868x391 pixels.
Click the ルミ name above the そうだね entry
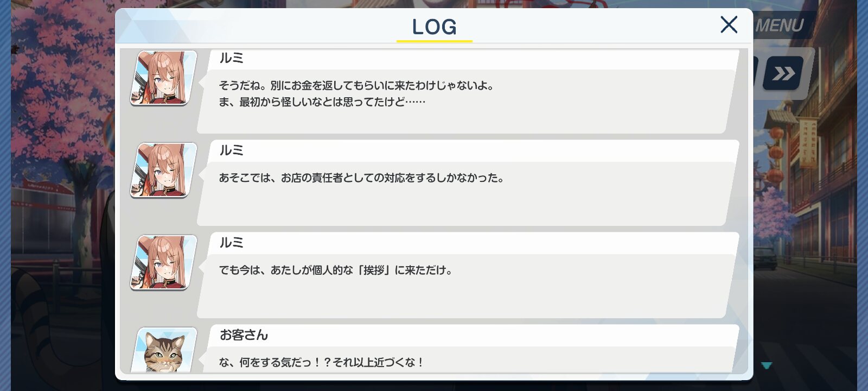pos(231,58)
